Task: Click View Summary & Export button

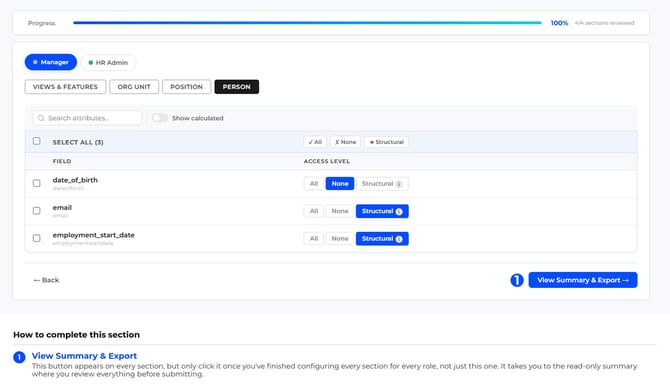Action: (x=583, y=280)
